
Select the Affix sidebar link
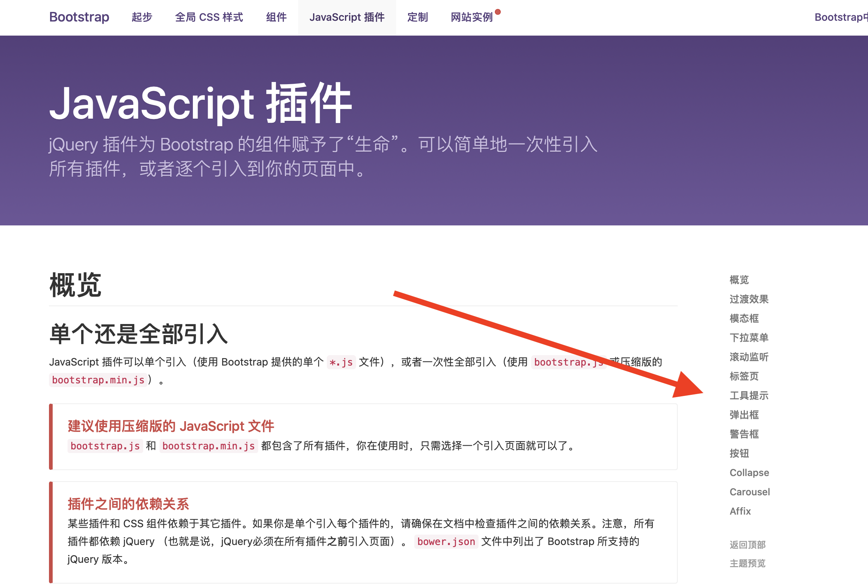pyautogui.click(x=740, y=511)
